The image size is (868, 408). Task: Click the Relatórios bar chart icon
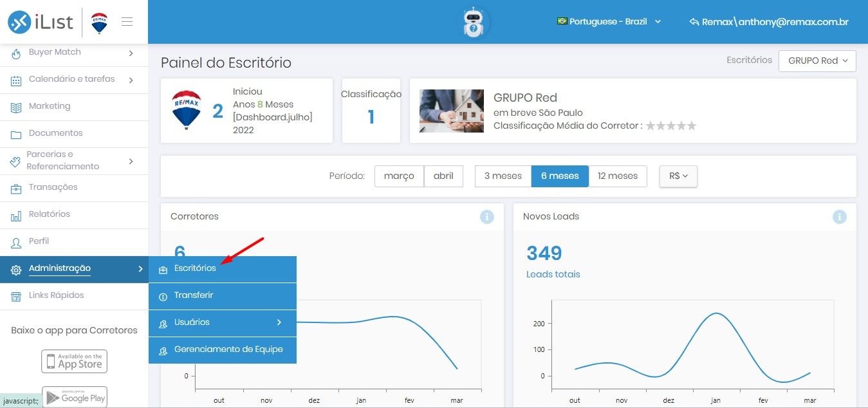click(16, 215)
